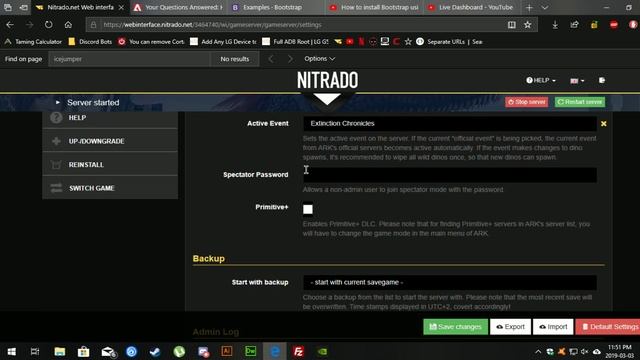This screenshot has width=640, height=360.
Task: Clear Active Event with yellow X icon
Action: (x=604, y=124)
